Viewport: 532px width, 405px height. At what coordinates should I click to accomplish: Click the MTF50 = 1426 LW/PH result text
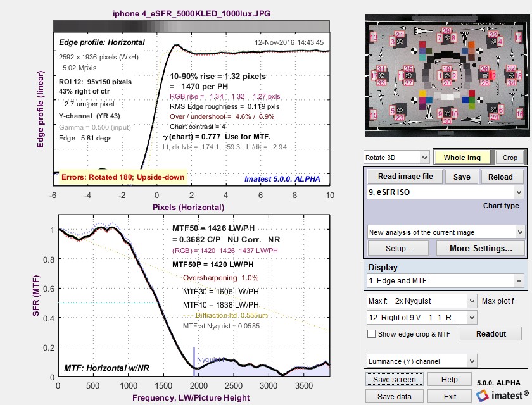pos(213,228)
